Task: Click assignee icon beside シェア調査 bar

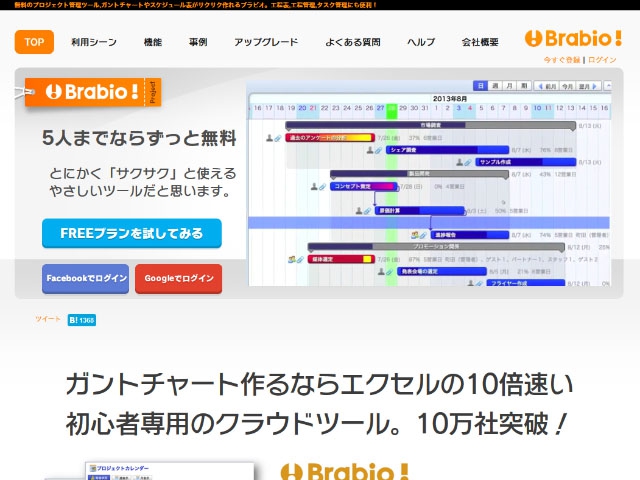Action: 370,150
